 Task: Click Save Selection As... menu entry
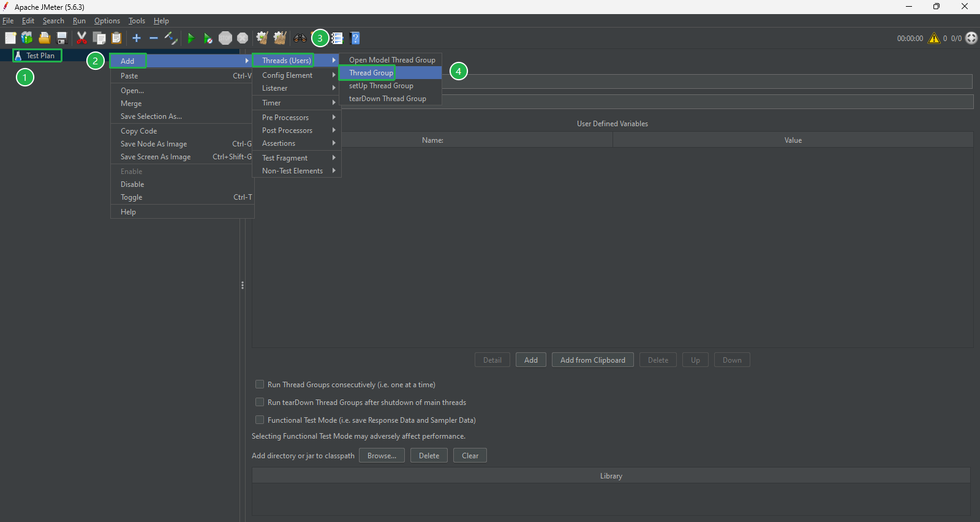182,116
